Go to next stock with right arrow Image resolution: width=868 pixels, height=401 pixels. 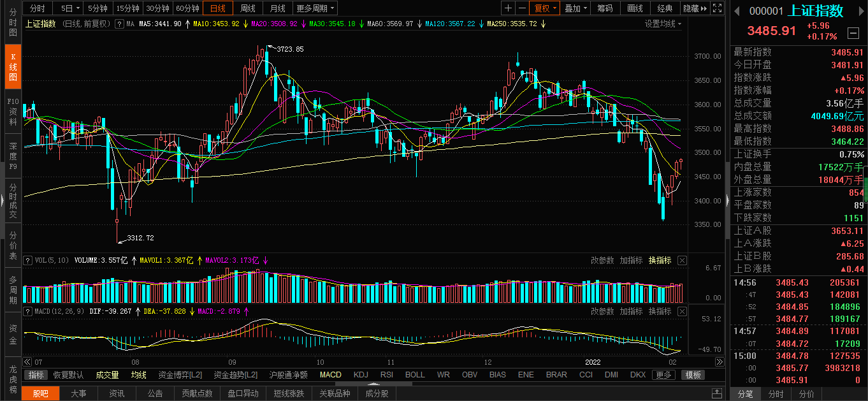(859, 11)
